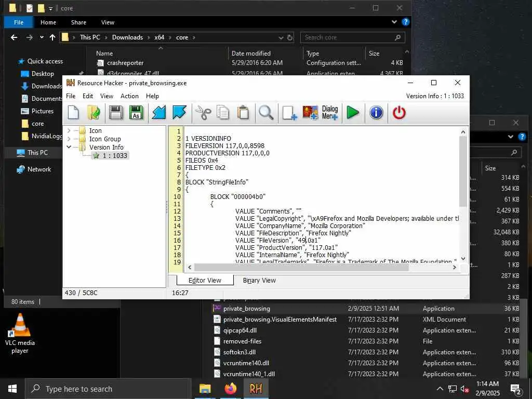Screen dimensions: 532x399
Task: Click the Add new blank resource icon
Action: (289, 113)
